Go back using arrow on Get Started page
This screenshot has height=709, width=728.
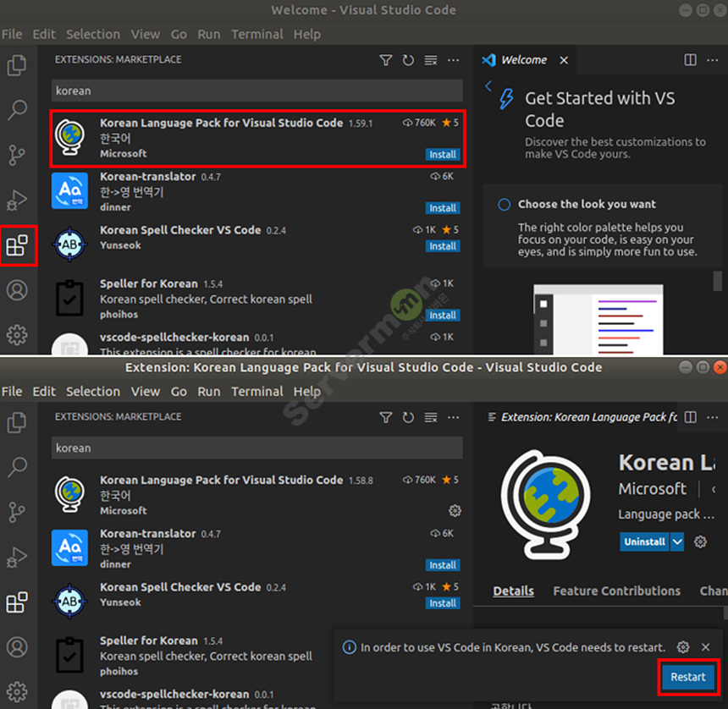488,85
